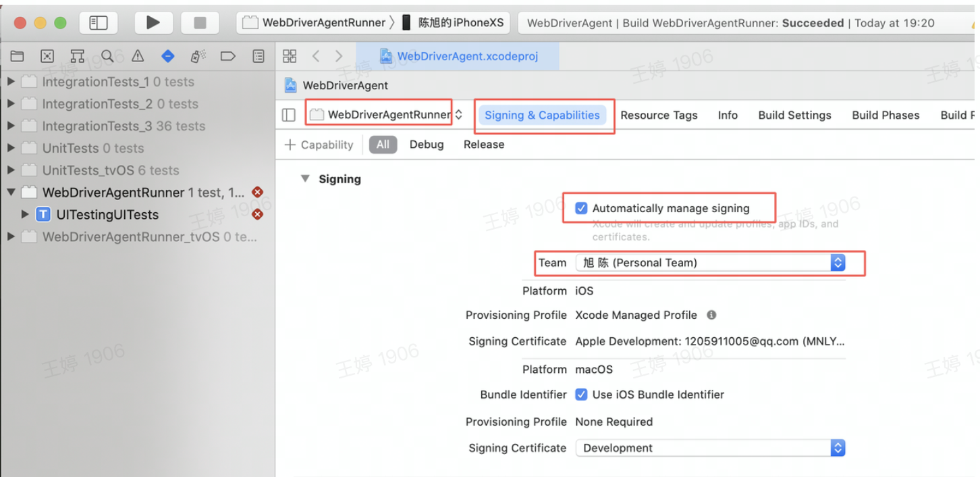The width and height of the screenshot is (980, 477).
Task: Select IntegrationTests_3 36 tests row
Action: pyautogui.click(x=138, y=126)
